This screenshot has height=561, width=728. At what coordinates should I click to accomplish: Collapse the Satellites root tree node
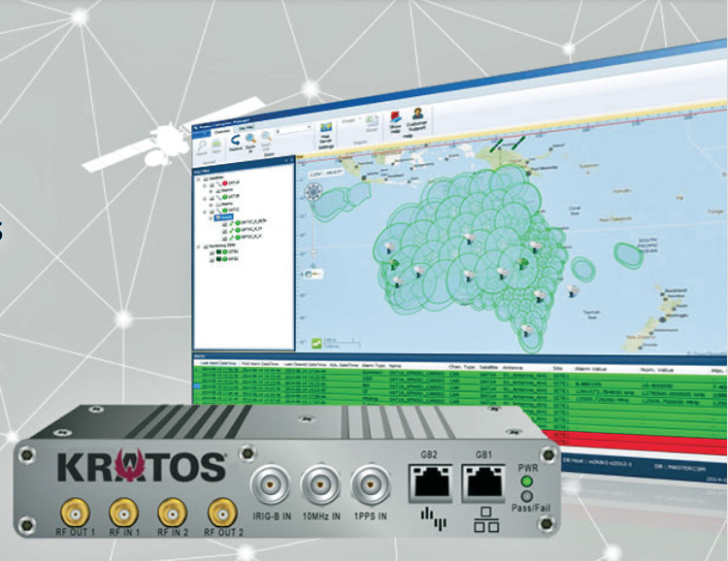coord(198,180)
